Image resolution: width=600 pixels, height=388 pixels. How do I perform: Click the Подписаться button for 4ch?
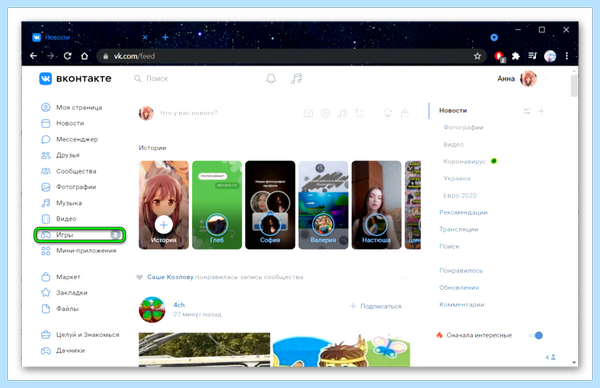[x=376, y=306]
